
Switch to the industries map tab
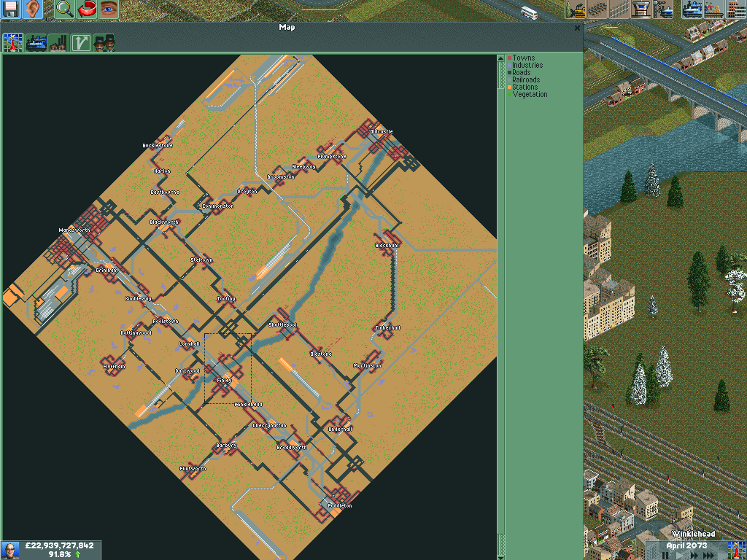pyautogui.click(x=58, y=43)
